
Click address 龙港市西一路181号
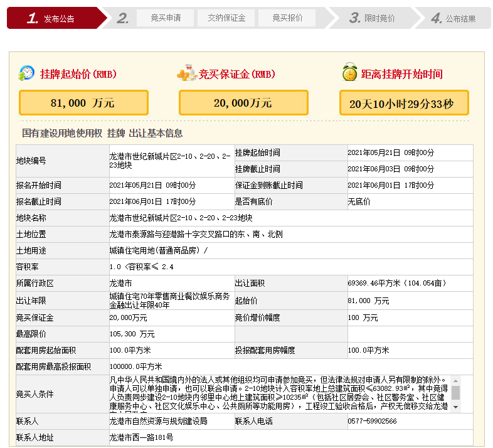[141, 437]
